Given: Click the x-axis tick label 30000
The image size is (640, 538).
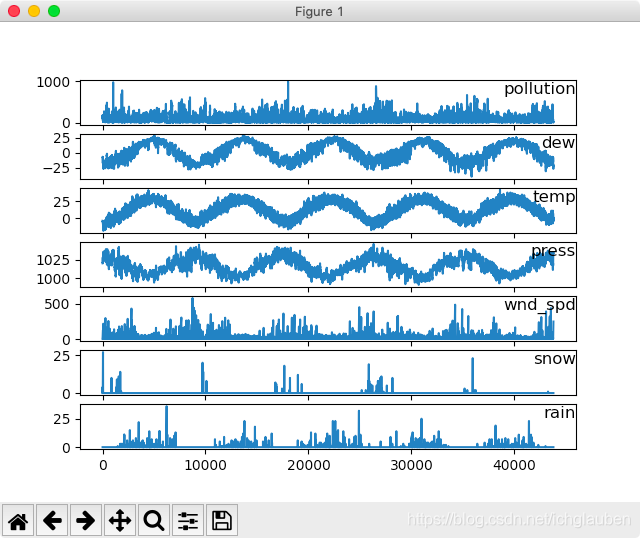Looking at the screenshot, I should coord(411,465).
